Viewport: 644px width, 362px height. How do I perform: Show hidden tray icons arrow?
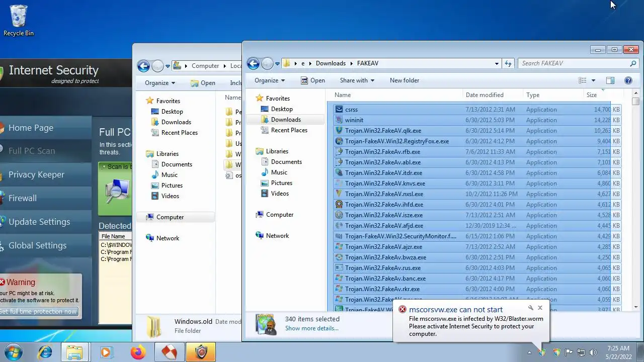[529, 352]
